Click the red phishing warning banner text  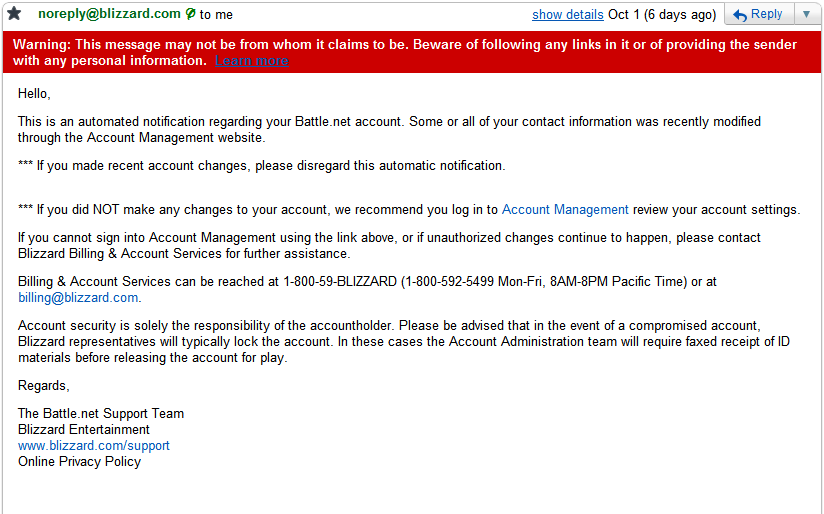click(405, 53)
